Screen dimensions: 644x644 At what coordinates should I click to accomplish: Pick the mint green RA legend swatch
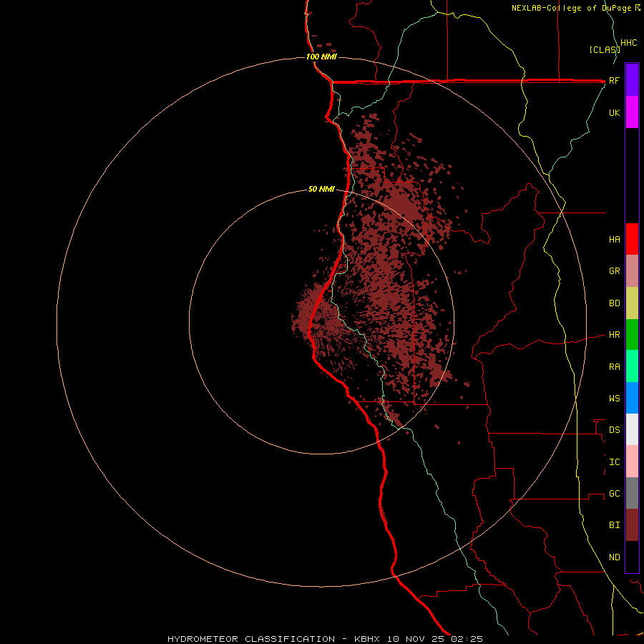(x=632, y=366)
